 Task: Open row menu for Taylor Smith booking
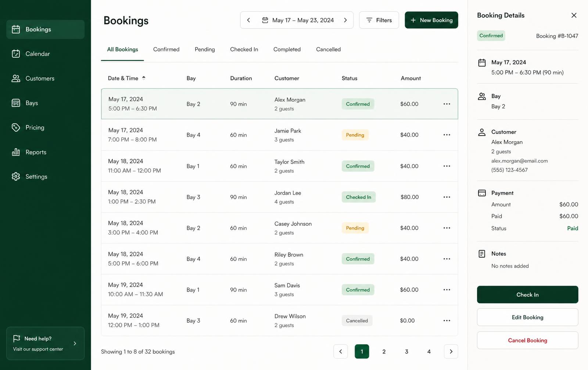[447, 166]
